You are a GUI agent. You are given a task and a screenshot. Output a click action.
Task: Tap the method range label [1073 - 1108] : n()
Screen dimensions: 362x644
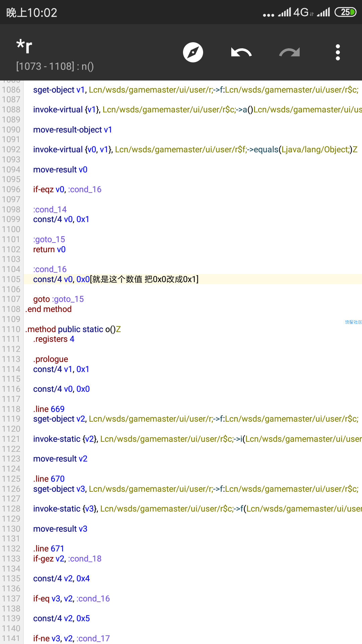(55, 66)
